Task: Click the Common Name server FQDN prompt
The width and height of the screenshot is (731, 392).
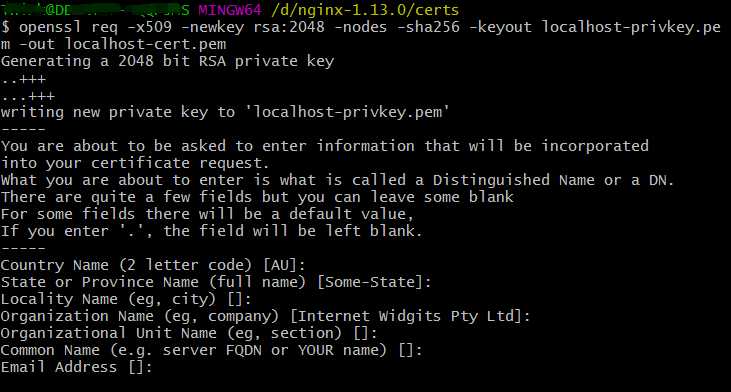Action: (212, 350)
